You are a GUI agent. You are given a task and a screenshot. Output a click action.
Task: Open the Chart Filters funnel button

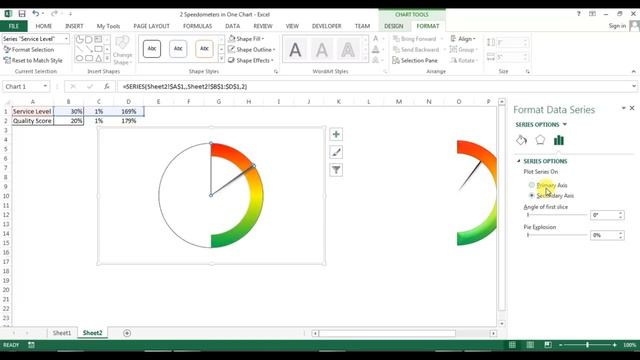336,170
